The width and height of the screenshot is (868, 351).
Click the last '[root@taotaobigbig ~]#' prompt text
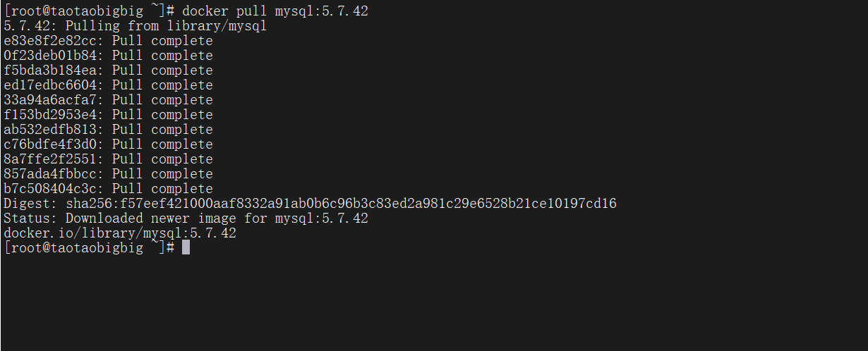[89, 247]
